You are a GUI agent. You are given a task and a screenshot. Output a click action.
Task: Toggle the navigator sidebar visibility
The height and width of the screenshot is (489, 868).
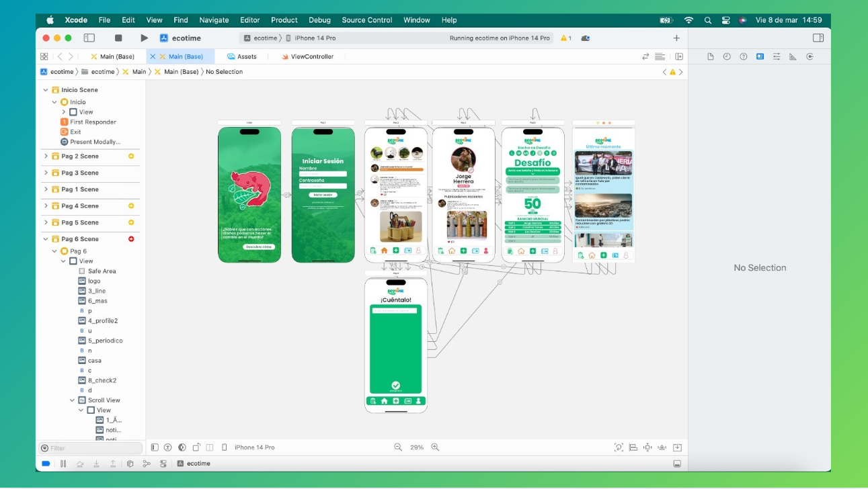[x=89, y=38]
